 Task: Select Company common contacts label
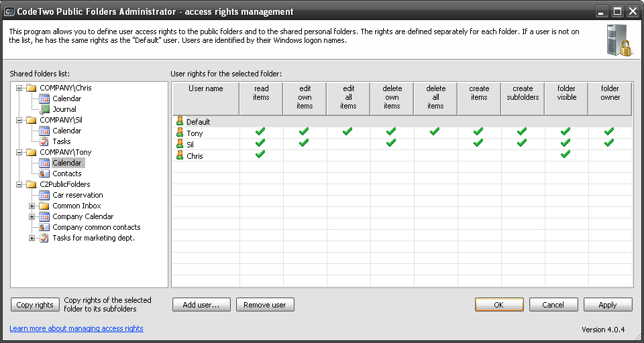pos(97,227)
